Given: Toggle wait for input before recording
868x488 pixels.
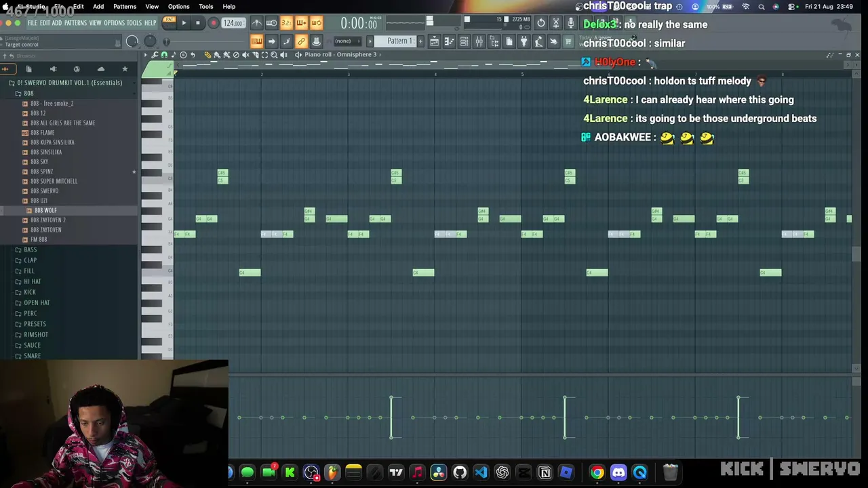Looking at the screenshot, I should [x=271, y=23].
